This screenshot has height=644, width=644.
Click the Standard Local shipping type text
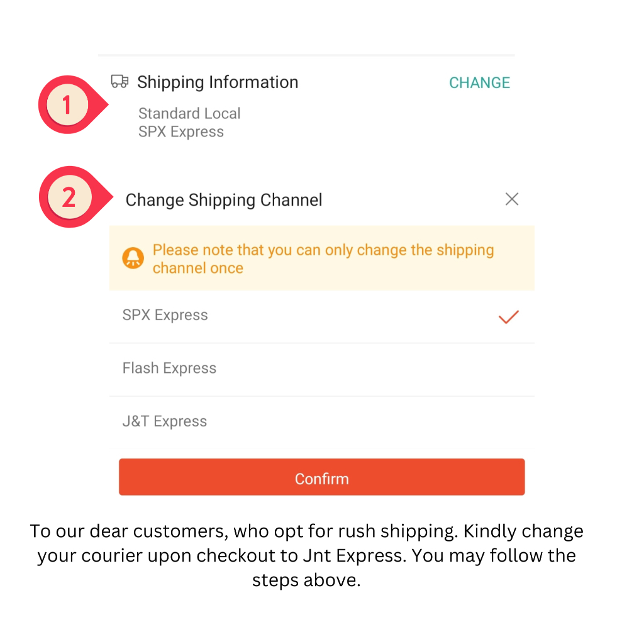[x=189, y=114]
